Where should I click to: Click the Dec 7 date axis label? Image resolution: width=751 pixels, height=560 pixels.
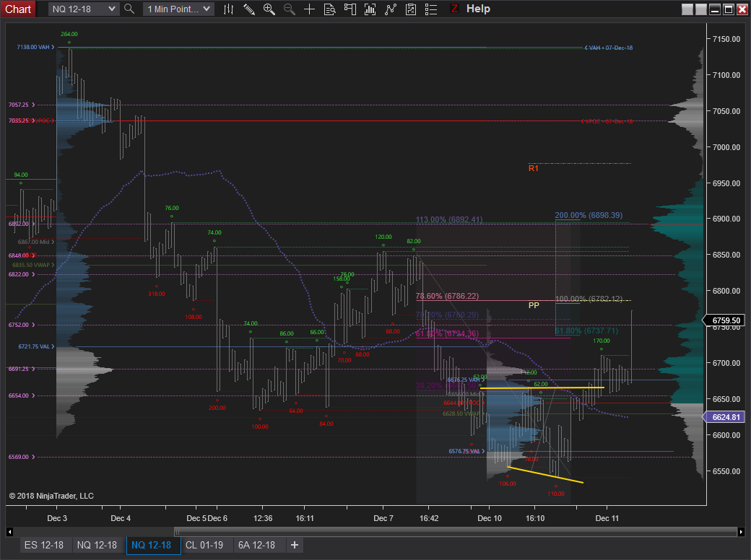coord(383,518)
